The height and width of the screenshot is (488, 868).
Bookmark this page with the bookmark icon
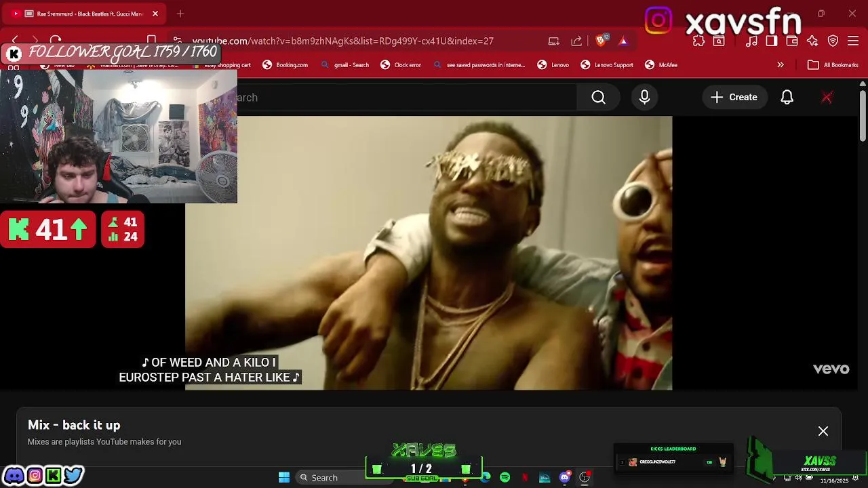tap(152, 41)
